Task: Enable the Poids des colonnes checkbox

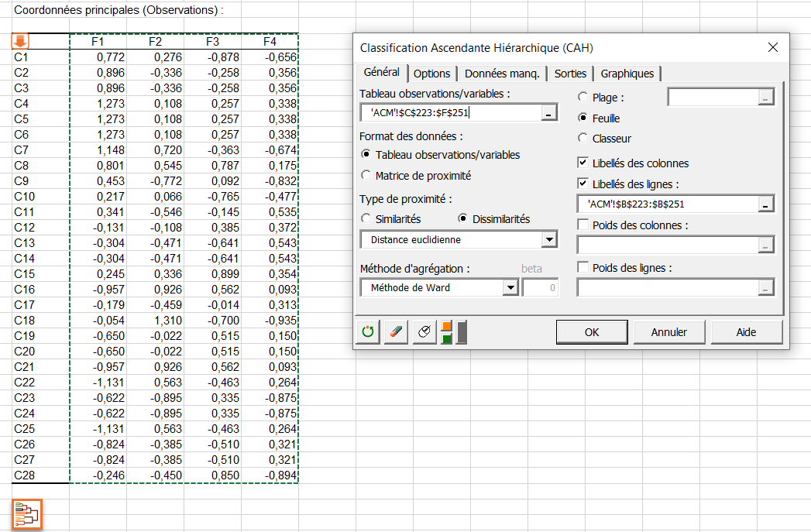Action: [x=583, y=225]
